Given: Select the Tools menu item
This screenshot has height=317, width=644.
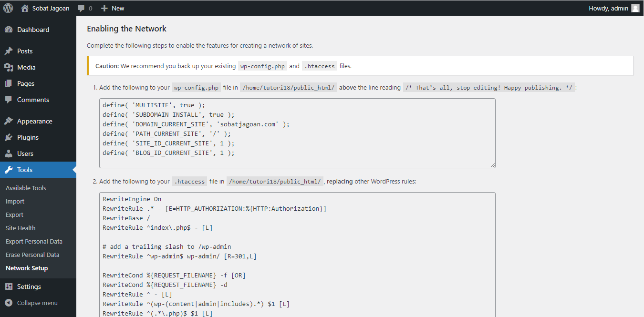Looking at the screenshot, I should pyautogui.click(x=38, y=170).
